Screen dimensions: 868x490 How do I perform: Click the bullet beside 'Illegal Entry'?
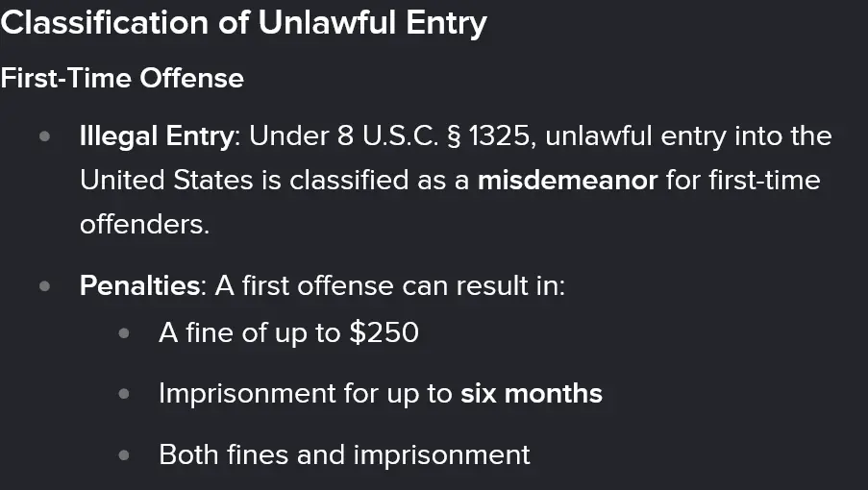[x=44, y=136]
